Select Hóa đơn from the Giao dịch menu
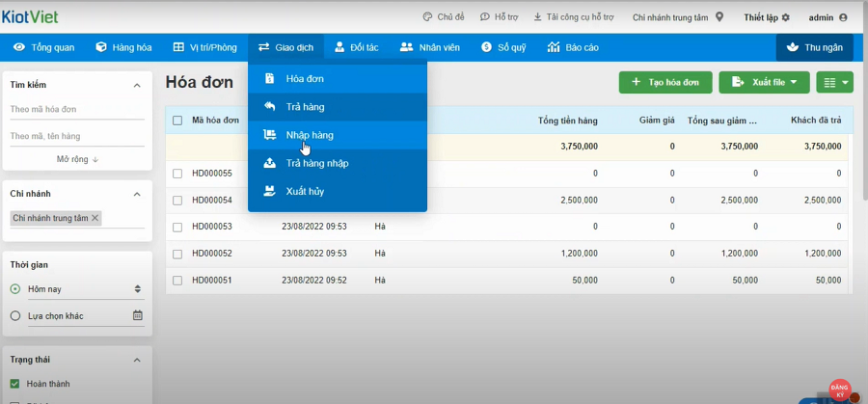 (338, 79)
